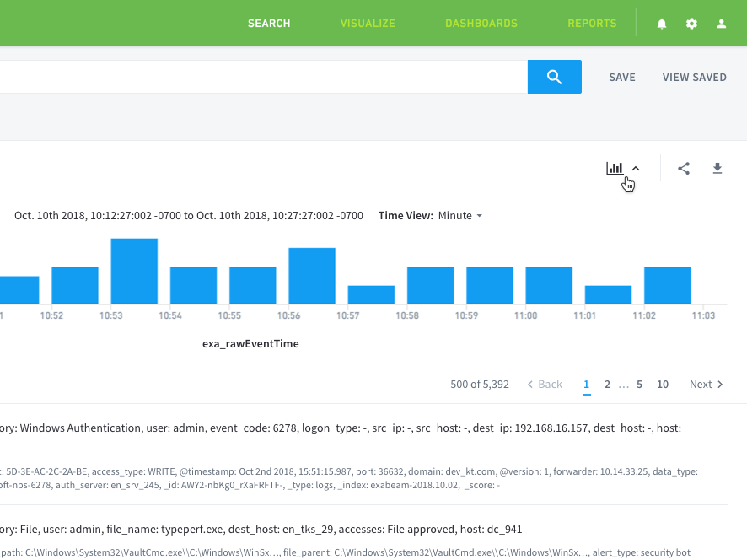Switch to the Visualize tab

pos(368,24)
